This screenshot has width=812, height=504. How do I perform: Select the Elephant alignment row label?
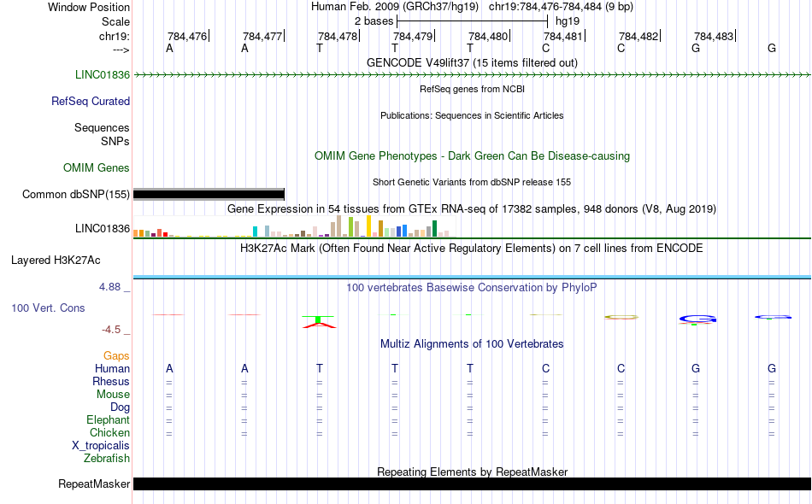coord(108,420)
